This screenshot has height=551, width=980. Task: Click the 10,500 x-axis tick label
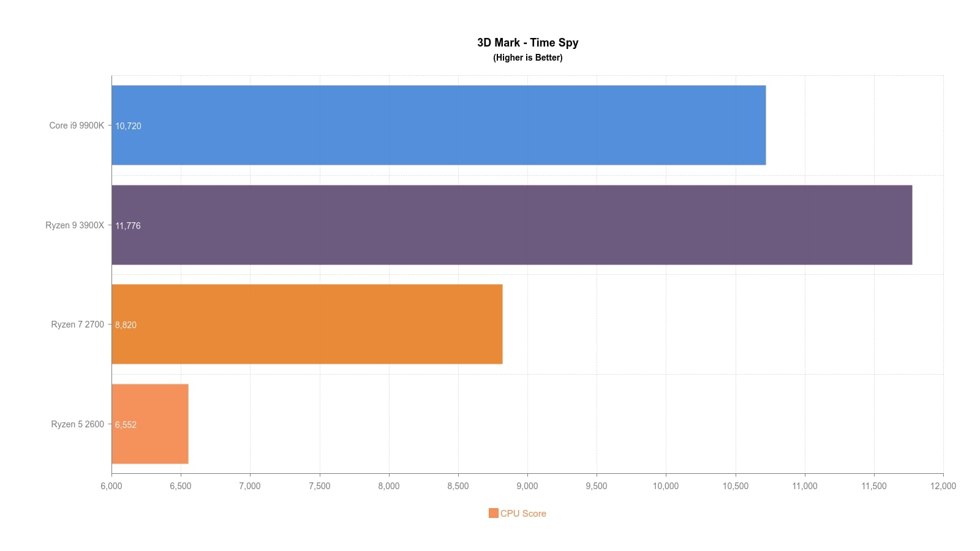(735, 486)
